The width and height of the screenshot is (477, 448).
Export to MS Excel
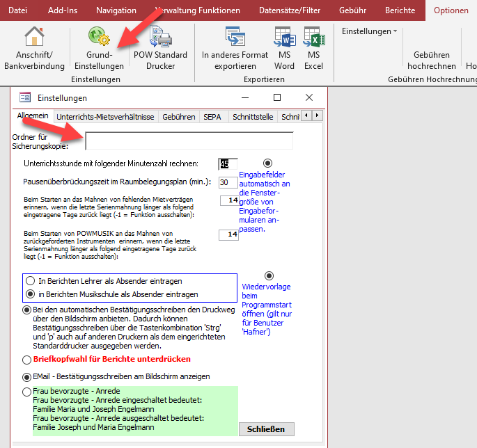click(x=313, y=37)
